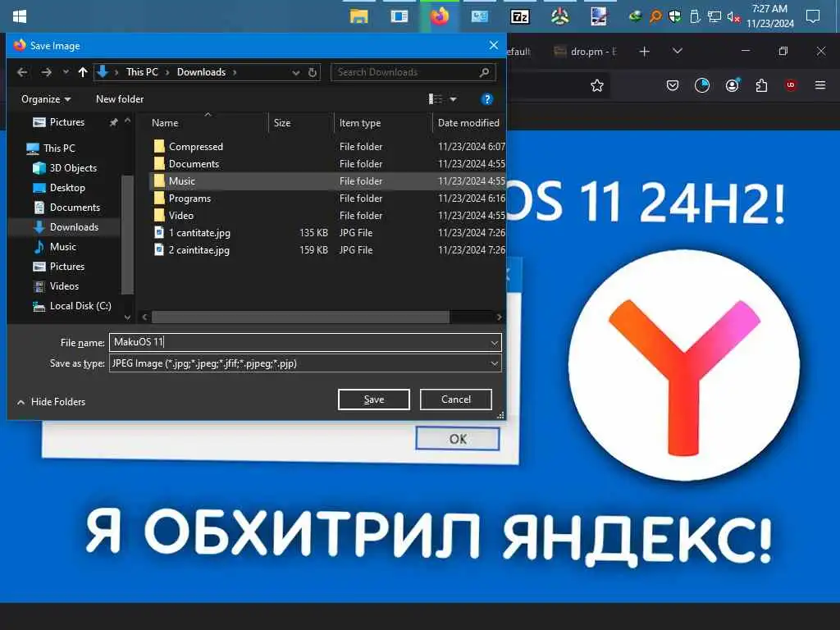The image size is (840, 630).
Task: Select the Music folder row in the file list
Action: pyautogui.click(x=327, y=181)
